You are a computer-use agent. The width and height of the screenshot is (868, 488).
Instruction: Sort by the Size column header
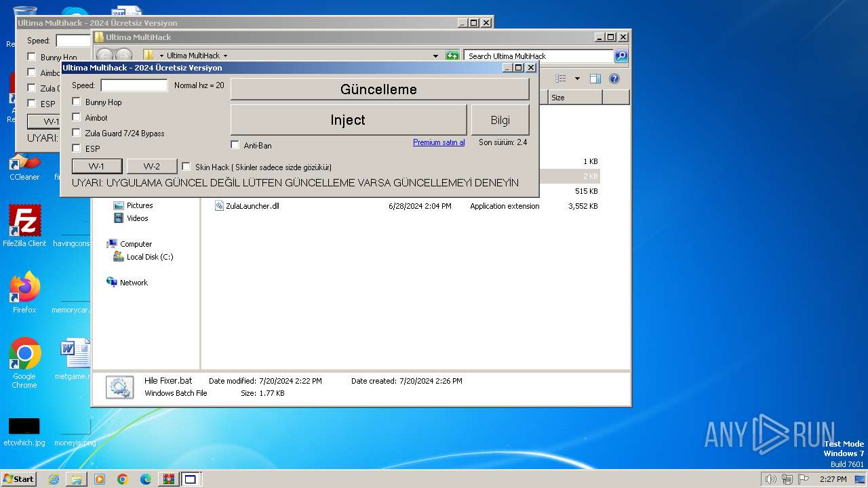click(x=574, y=98)
